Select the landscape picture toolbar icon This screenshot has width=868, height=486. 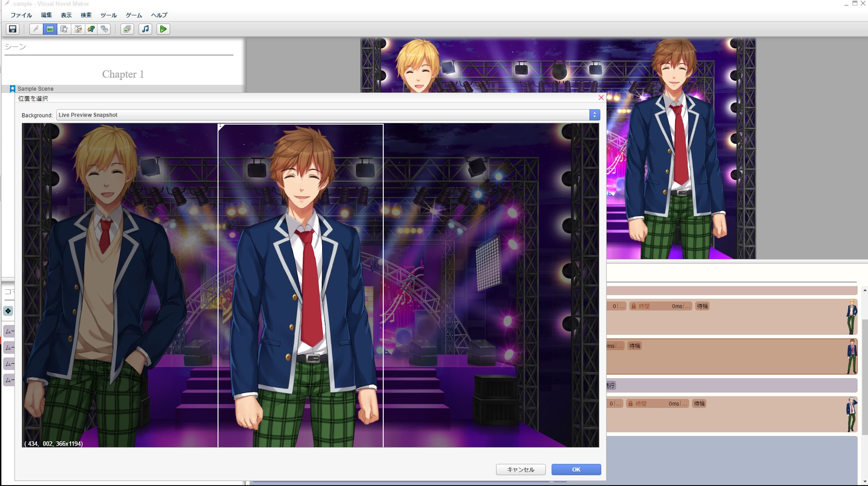coord(50,29)
